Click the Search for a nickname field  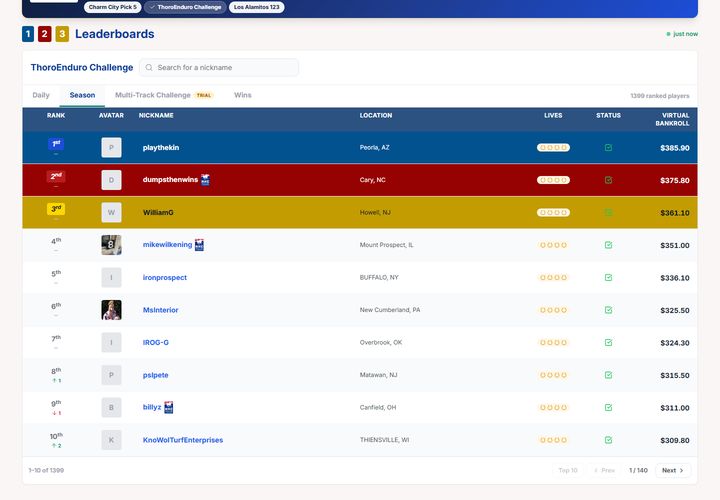click(x=219, y=67)
